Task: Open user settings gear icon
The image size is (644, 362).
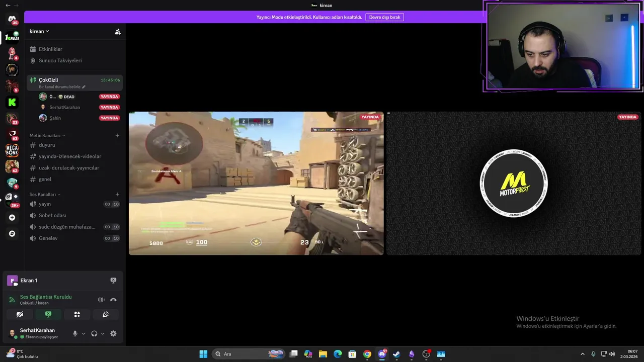Action: pos(113,333)
